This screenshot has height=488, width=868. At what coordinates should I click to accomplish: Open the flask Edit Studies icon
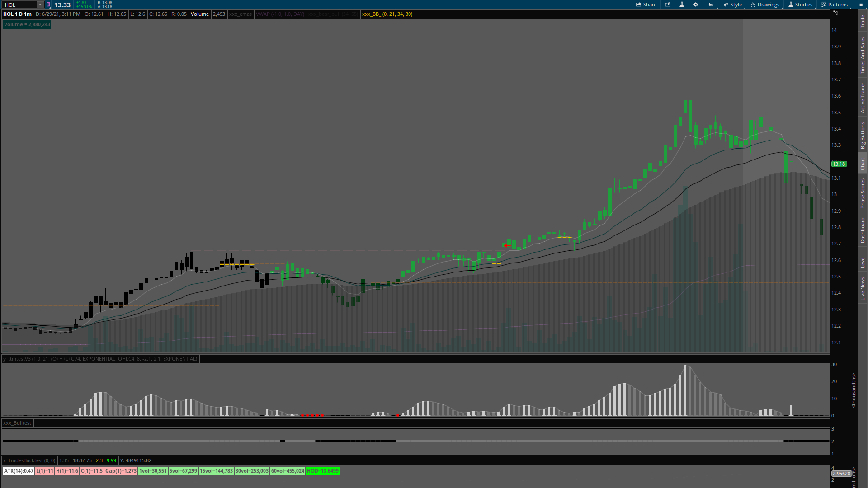682,5
